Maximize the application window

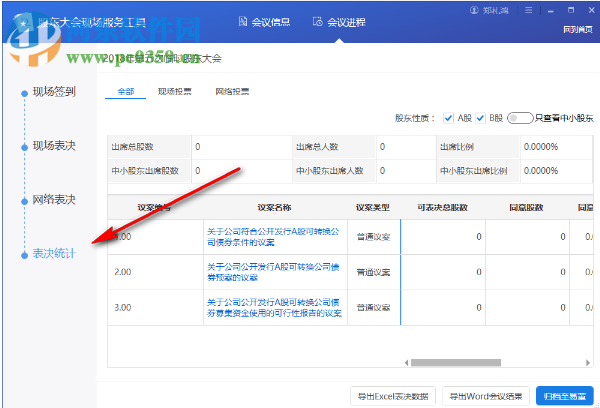pos(571,10)
